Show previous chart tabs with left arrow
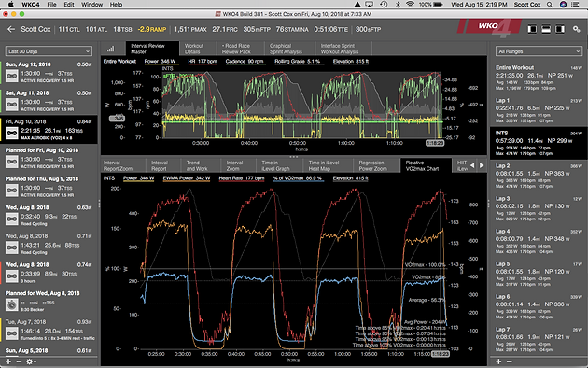Viewport: 588px width, 368px height. 472,165
